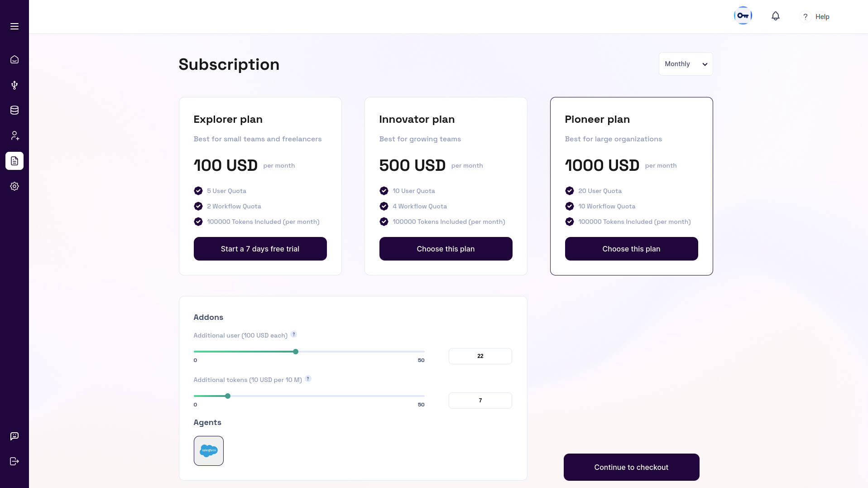Open the settings gear icon
This screenshot has height=488, width=868.
[x=14, y=186]
